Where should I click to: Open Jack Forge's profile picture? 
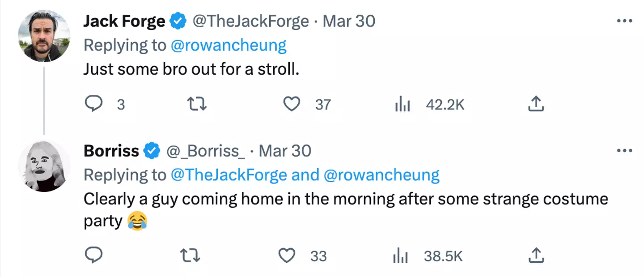(x=44, y=36)
